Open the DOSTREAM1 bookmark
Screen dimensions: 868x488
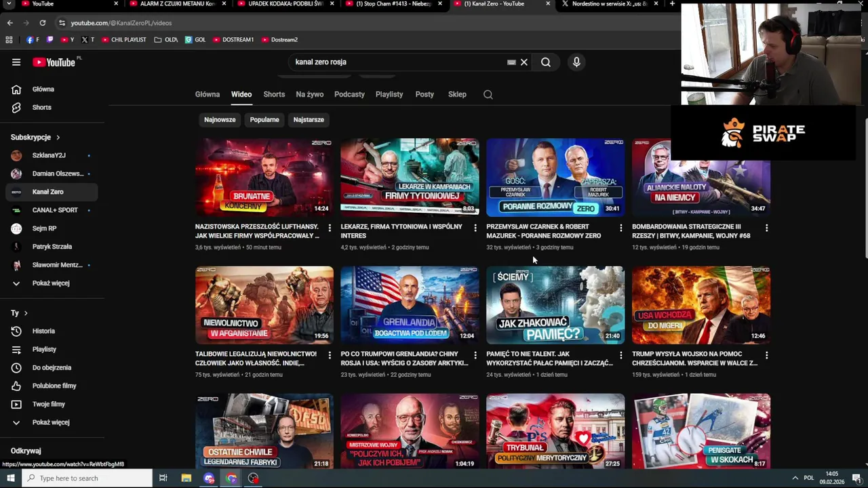233,39
